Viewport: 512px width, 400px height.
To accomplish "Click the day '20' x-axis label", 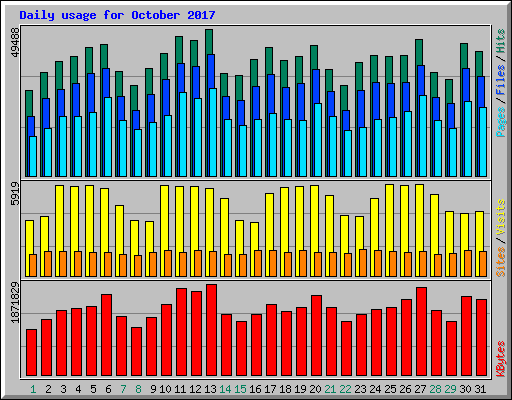I will click(315, 389).
